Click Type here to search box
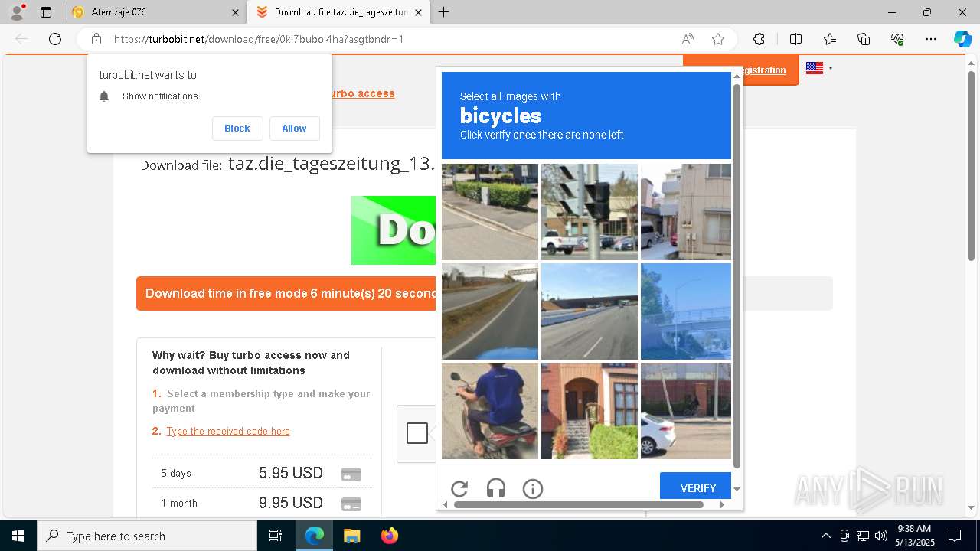The image size is (980, 551). pyautogui.click(x=147, y=536)
